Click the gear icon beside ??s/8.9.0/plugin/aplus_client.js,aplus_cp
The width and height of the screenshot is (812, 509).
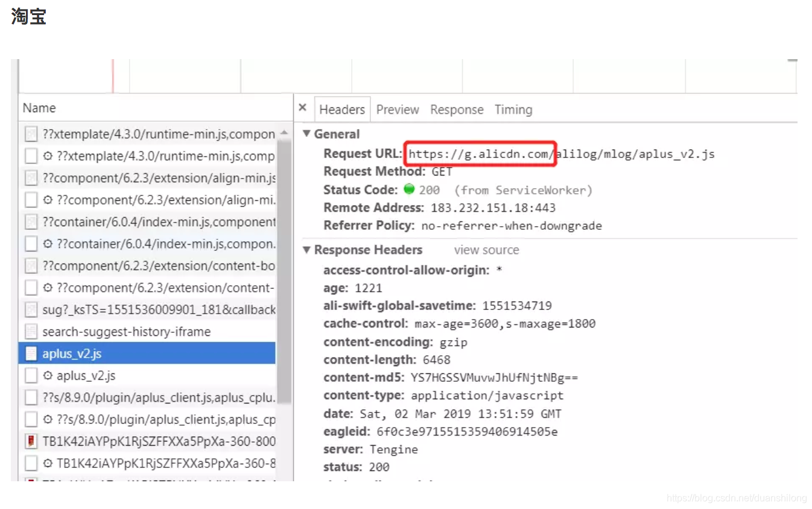(x=48, y=419)
